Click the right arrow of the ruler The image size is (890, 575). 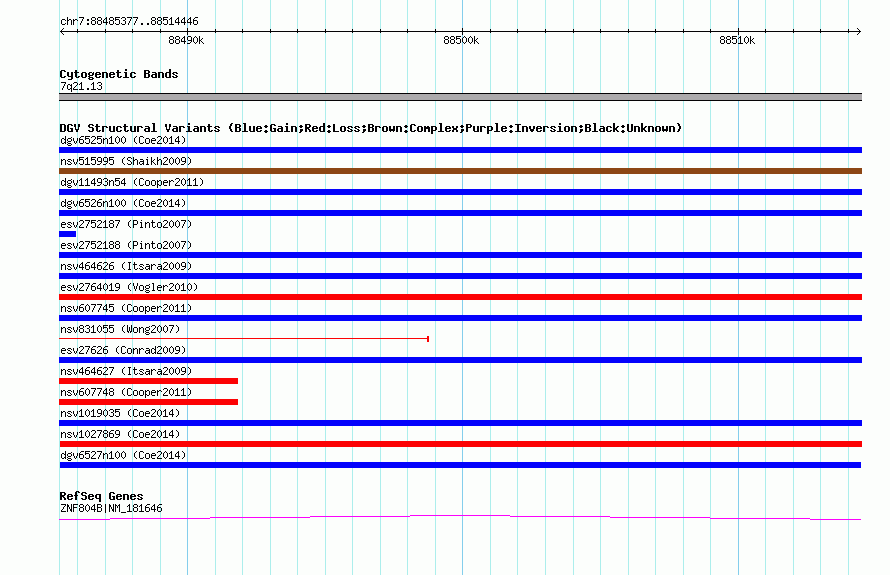[858, 31]
